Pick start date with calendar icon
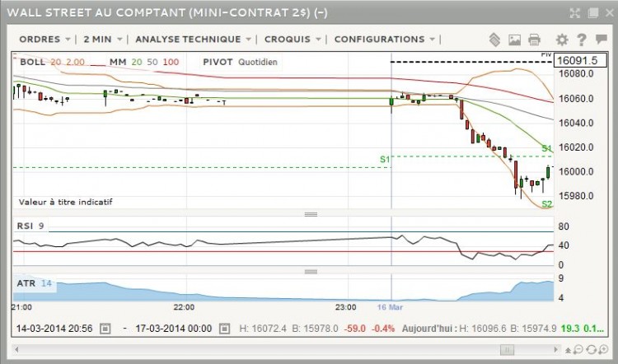Screen dimensions: 618x364 click(105, 328)
